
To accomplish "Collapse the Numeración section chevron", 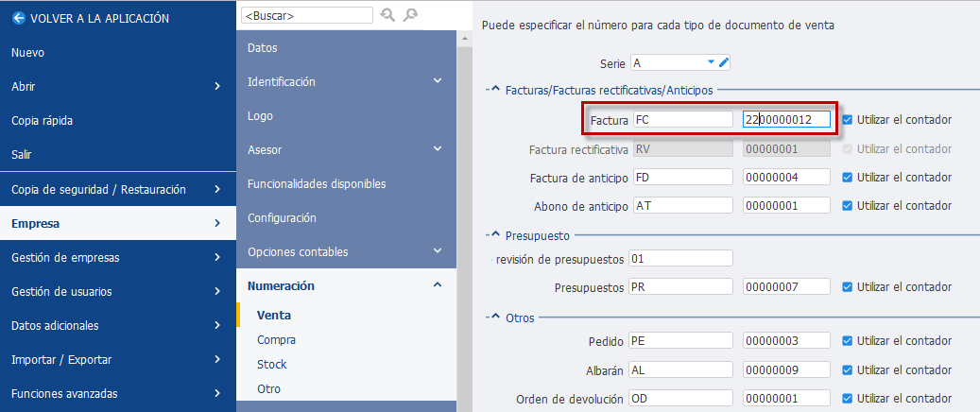I will (x=438, y=285).
